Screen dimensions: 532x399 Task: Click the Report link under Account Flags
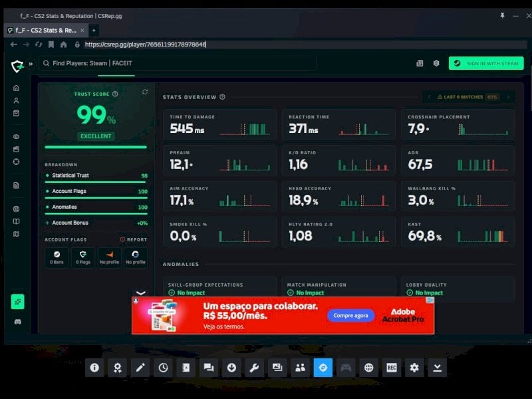click(134, 239)
